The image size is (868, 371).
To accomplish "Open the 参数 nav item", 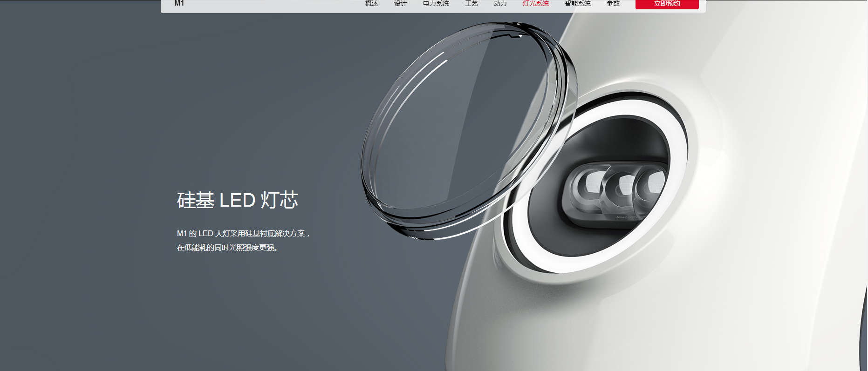I will coord(613,3).
